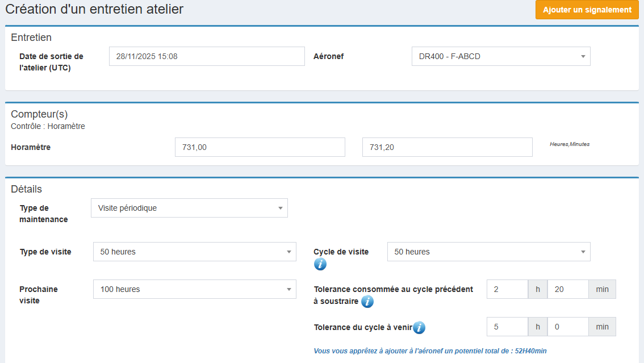Click the Cycle de visite dropdown arrow
This screenshot has width=644, height=363.
click(x=583, y=252)
